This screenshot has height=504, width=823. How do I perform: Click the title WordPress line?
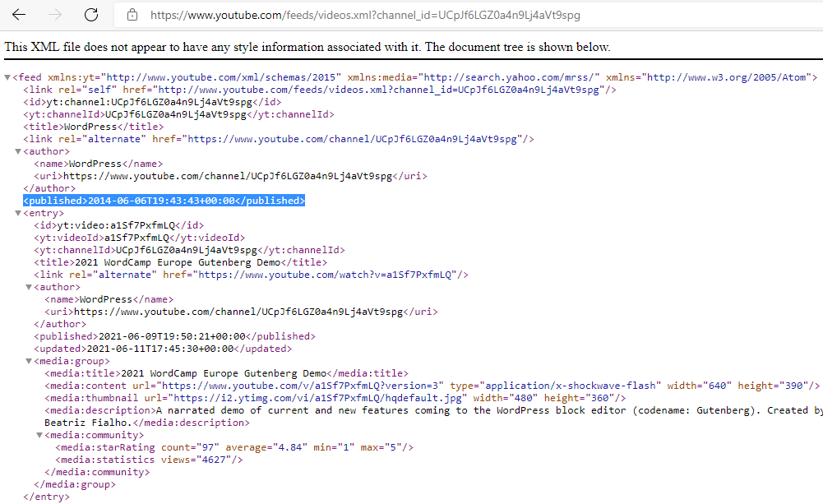pos(94,127)
